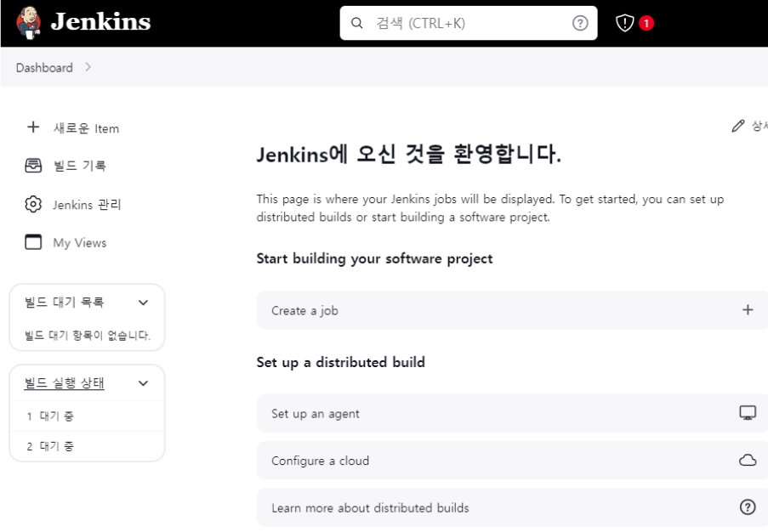Click the 빌드 대기 목록 panel title
768x532 pixels.
click(64, 302)
